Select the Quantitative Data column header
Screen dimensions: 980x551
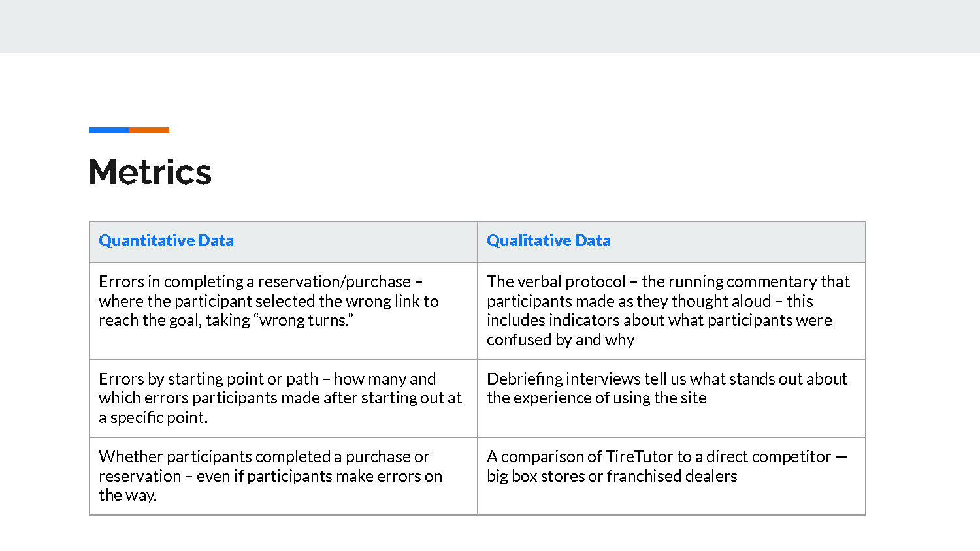(x=284, y=242)
